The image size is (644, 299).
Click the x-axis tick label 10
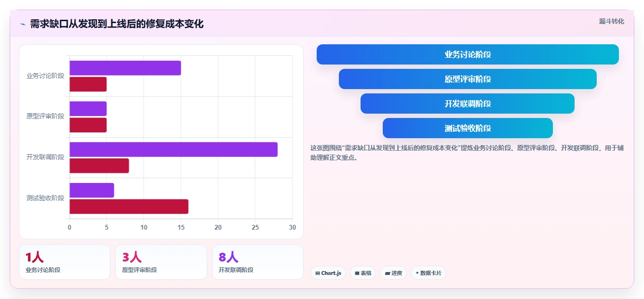[144, 227]
